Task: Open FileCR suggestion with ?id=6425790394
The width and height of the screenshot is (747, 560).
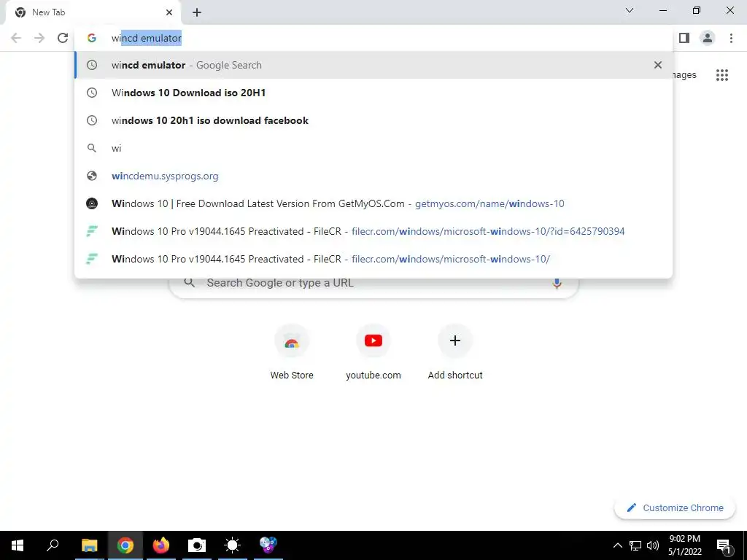Action: tap(373, 231)
